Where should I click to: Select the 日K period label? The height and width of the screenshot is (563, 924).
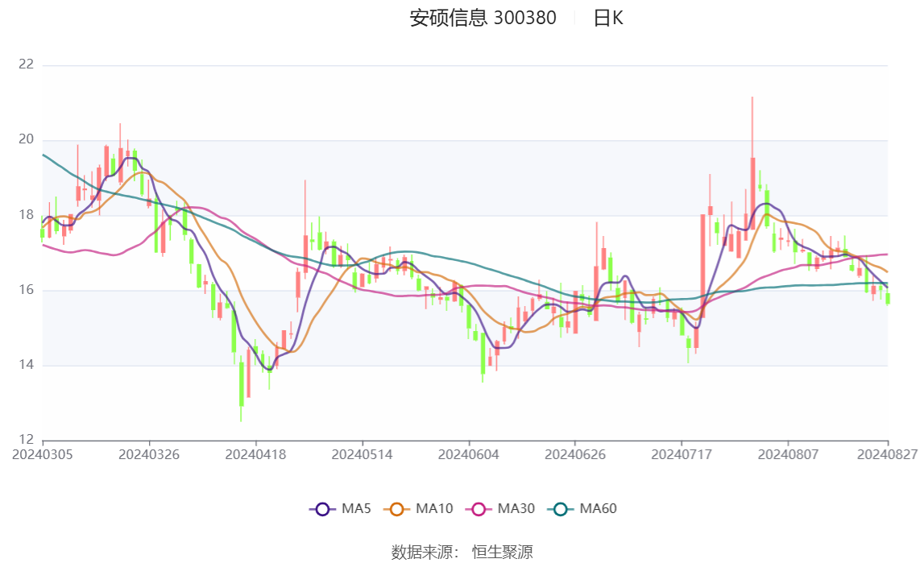tap(608, 19)
